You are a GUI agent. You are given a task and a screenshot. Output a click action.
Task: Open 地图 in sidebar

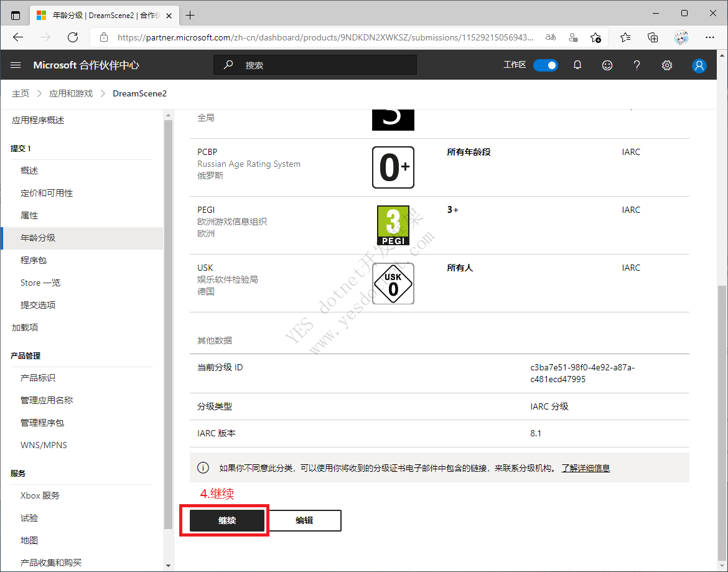tap(29, 540)
